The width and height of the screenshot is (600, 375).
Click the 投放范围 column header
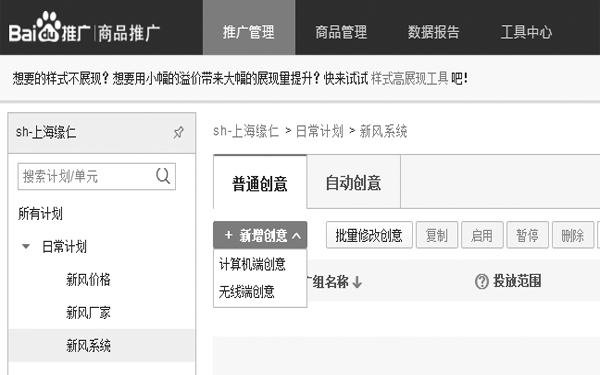click(x=517, y=281)
